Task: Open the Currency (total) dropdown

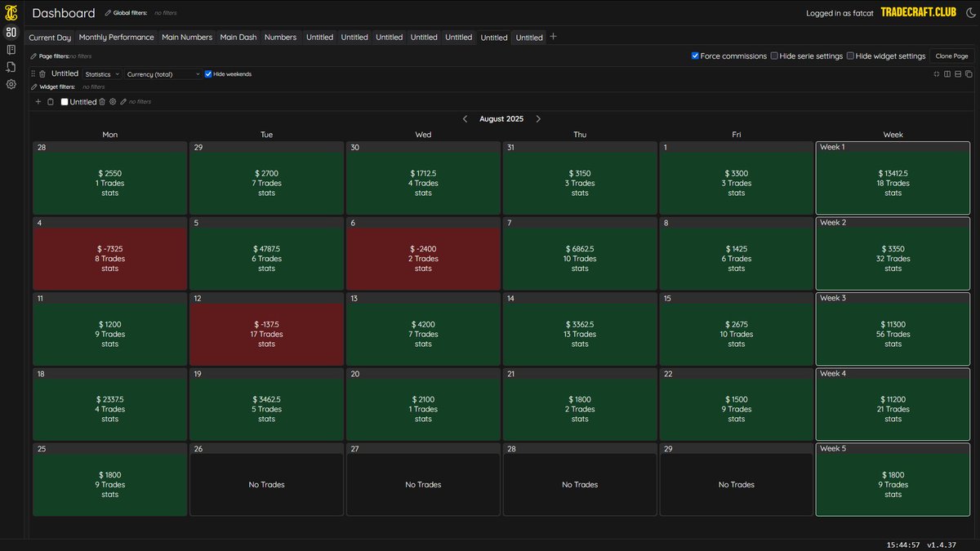Action: (x=163, y=73)
